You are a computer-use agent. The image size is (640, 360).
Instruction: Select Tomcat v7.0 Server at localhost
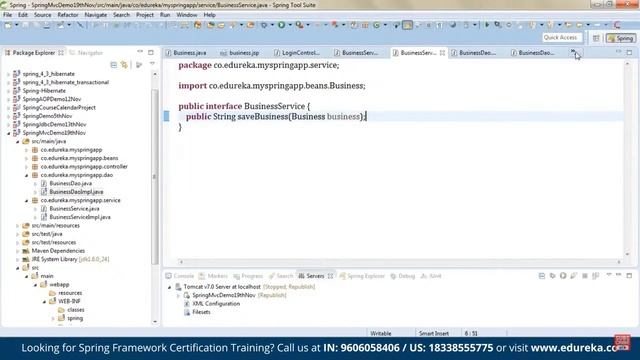pyautogui.click(x=222, y=287)
